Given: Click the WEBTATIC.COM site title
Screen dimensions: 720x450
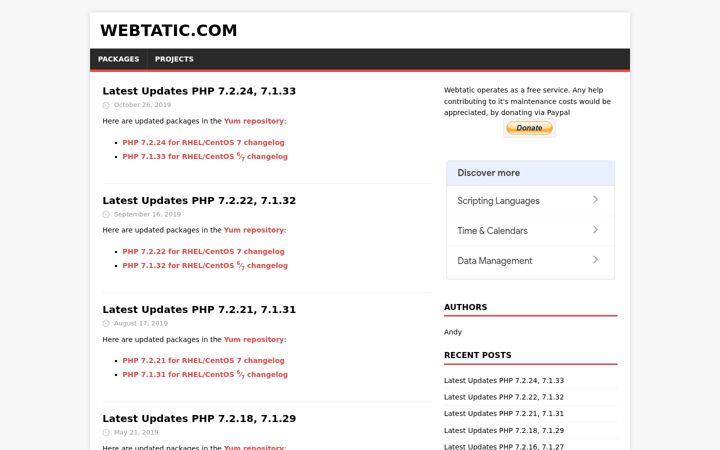Looking at the screenshot, I should [x=169, y=30].
